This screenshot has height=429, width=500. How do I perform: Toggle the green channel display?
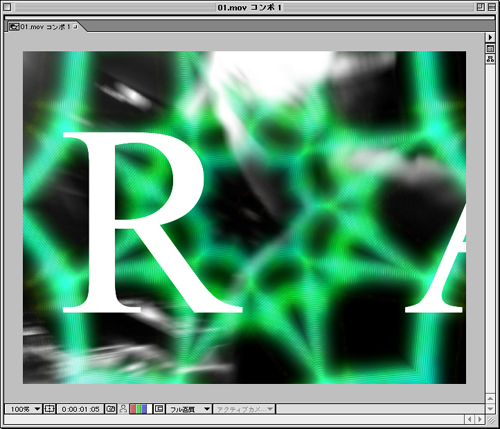click(x=139, y=409)
